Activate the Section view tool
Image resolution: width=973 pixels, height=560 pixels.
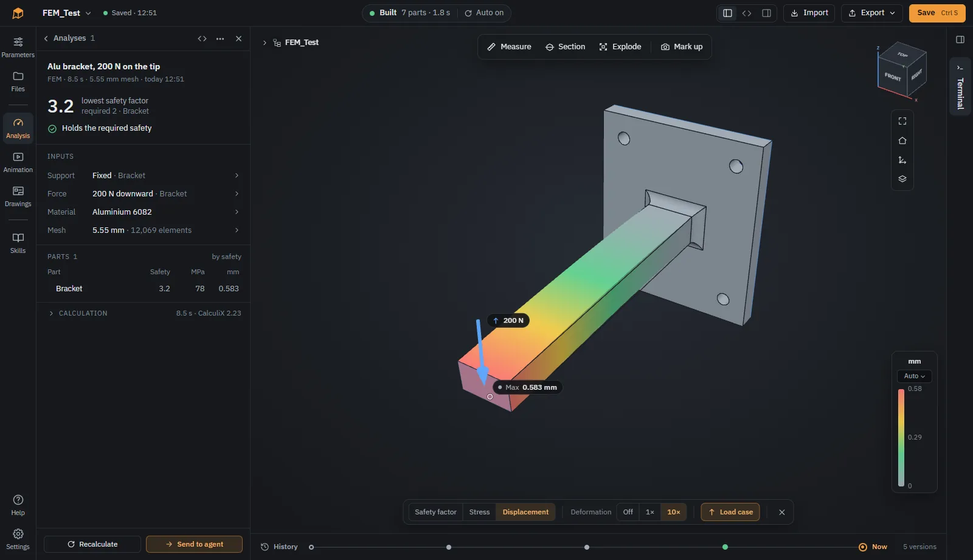click(x=565, y=47)
